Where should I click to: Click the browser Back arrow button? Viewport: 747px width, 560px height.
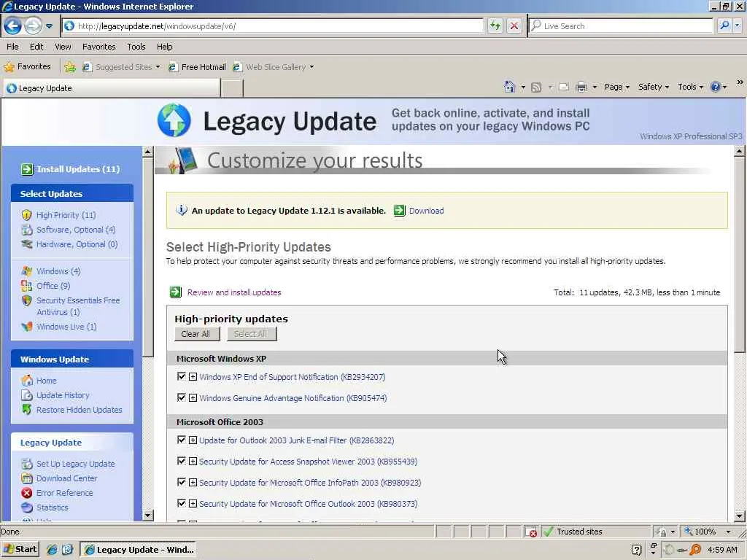coord(13,26)
